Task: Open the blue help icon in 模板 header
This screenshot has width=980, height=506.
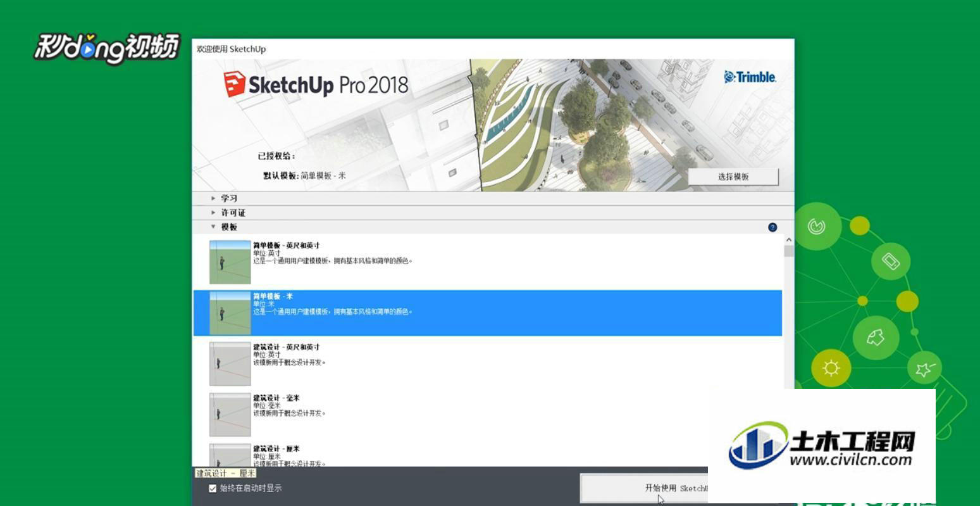Action: (x=772, y=227)
